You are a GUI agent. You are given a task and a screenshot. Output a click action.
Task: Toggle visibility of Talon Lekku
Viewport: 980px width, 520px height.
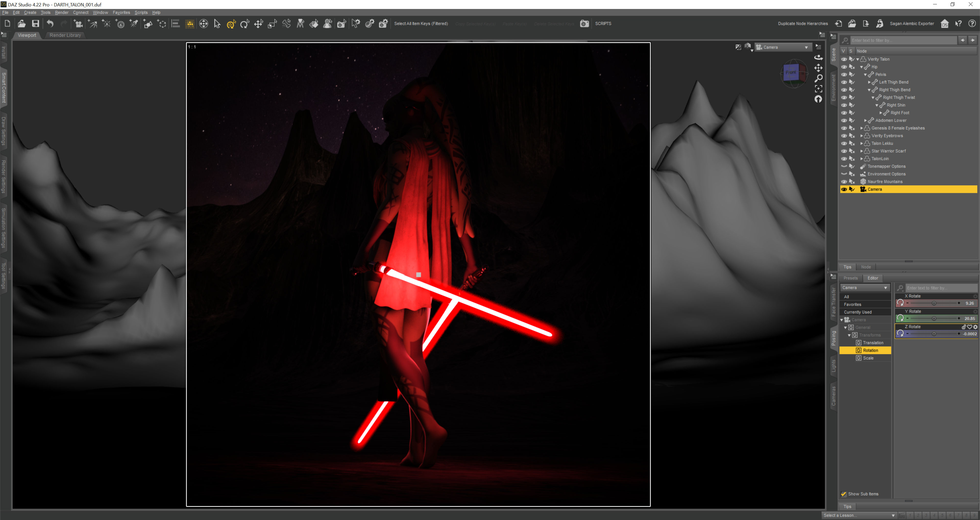pyautogui.click(x=844, y=143)
